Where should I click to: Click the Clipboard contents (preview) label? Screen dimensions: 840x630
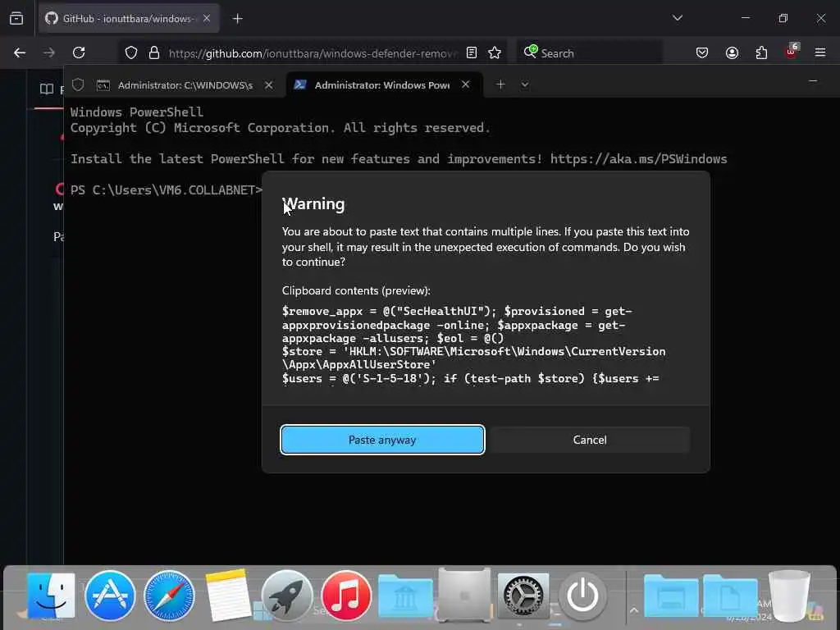point(356,290)
